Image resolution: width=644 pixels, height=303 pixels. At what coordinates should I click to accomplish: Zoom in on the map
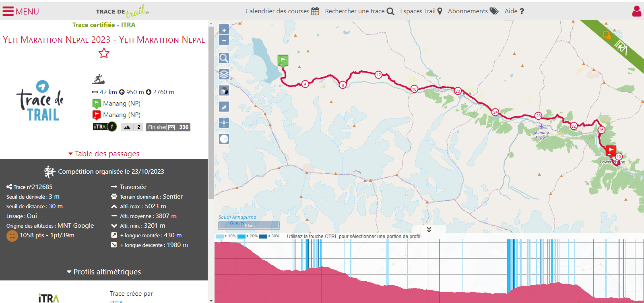tap(224, 30)
